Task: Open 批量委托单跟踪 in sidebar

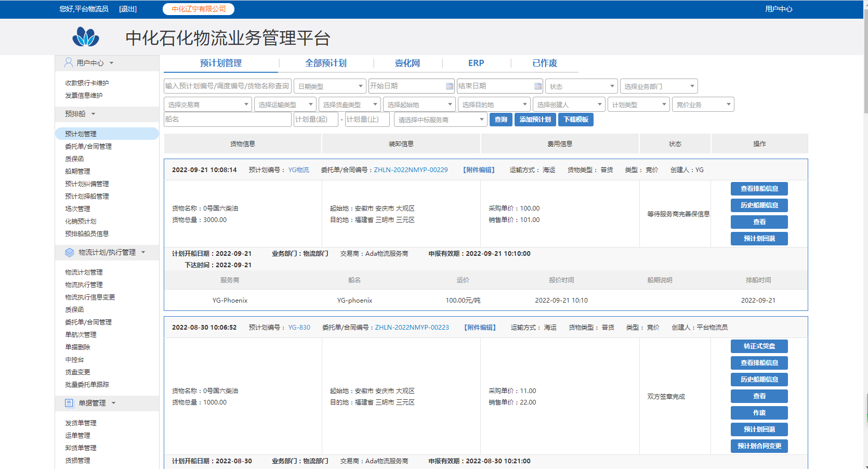Action: pyautogui.click(x=87, y=385)
